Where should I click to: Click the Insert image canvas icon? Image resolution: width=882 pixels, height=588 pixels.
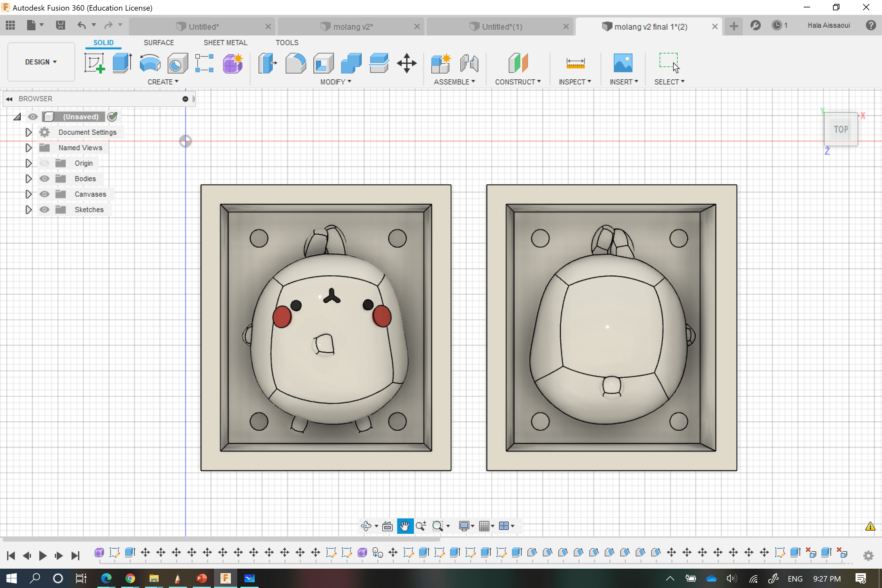pyautogui.click(x=622, y=63)
